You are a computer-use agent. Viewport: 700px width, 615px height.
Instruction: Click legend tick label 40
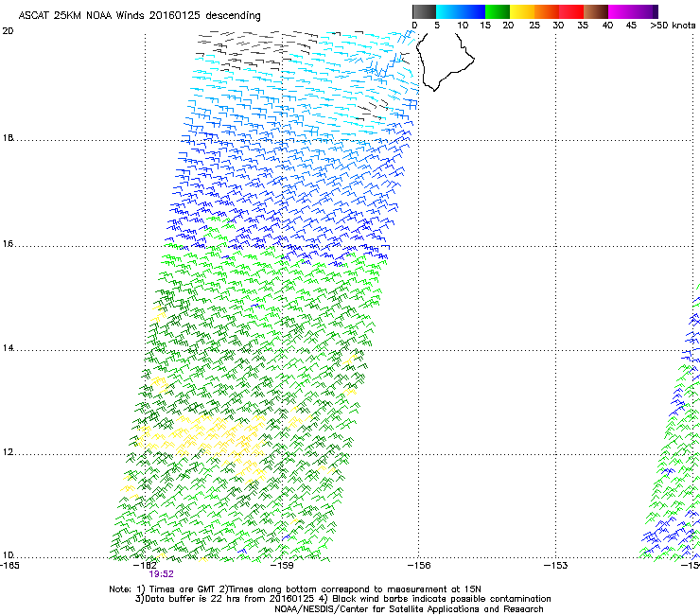click(x=607, y=26)
